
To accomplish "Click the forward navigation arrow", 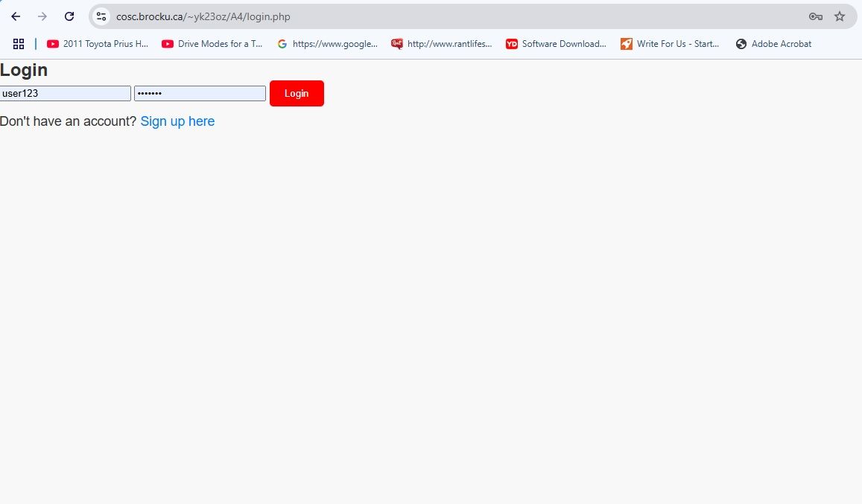I will point(42,16).
